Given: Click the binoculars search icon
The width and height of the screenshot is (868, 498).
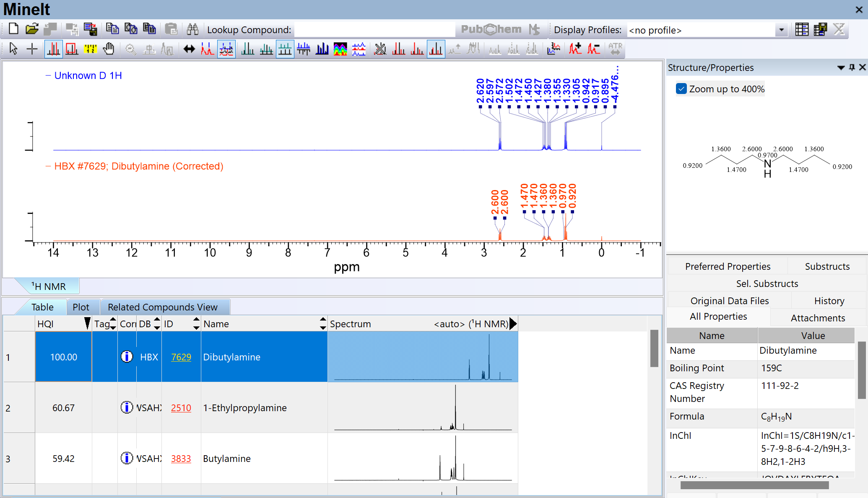Looking at the screenshot, I should 192,29.
